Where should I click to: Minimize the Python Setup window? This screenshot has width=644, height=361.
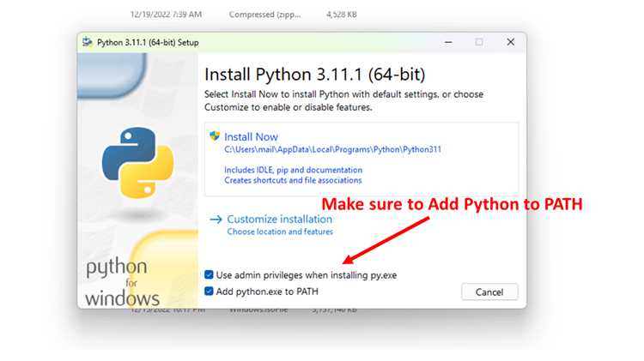coord(448,42)
